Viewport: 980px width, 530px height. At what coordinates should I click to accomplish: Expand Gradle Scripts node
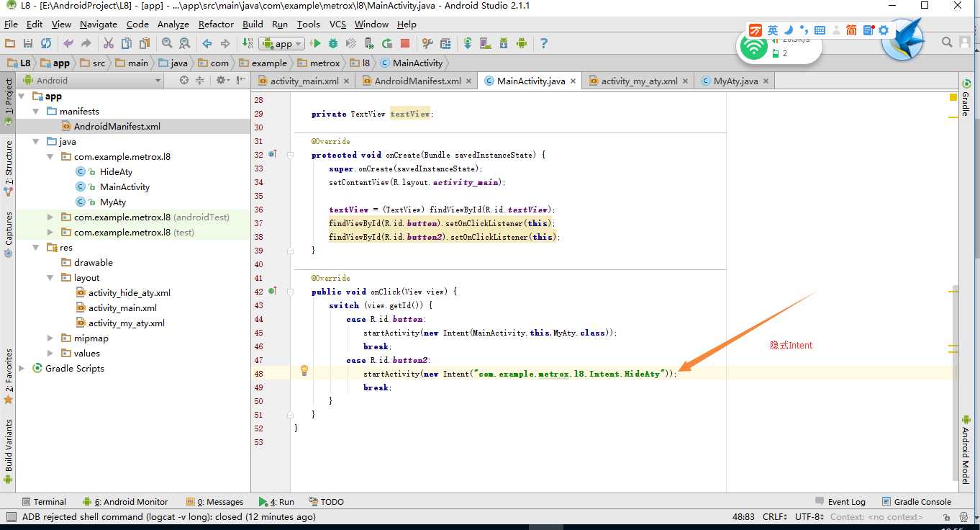coord(22,369)
